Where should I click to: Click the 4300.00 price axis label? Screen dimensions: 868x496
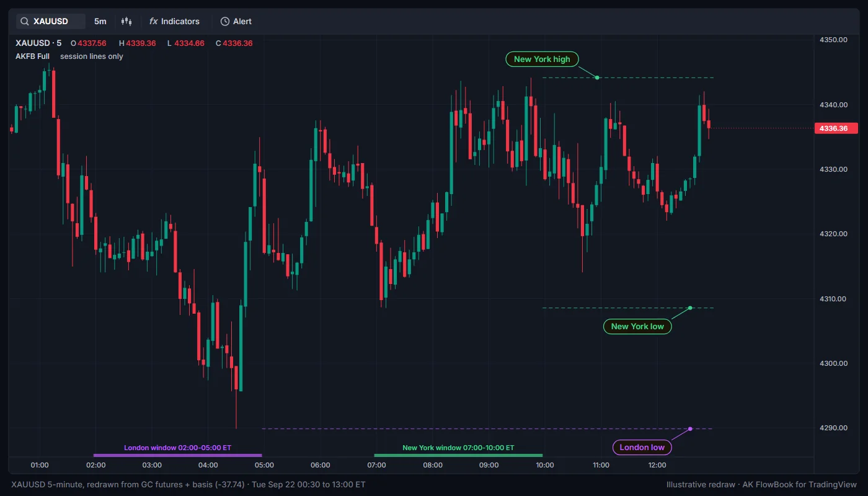point(833,363)
